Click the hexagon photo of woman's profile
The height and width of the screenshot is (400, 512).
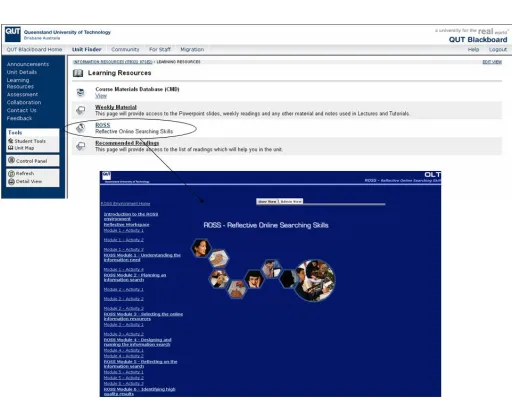pos(201,248)
